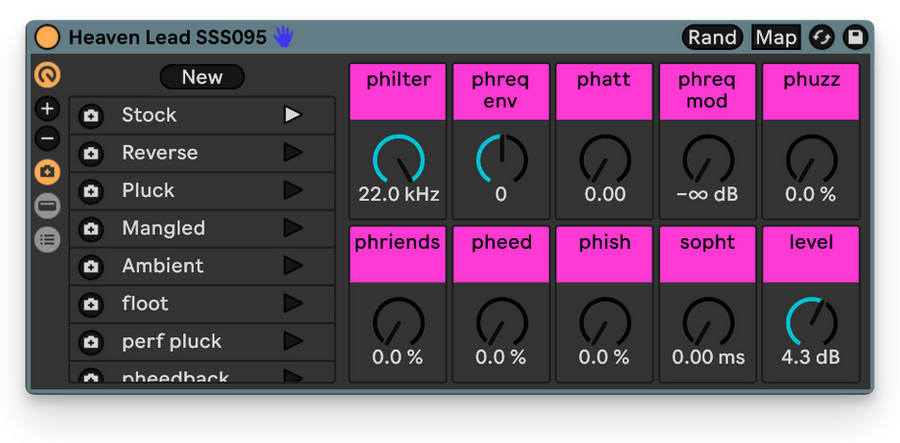Click the 22.0 kHz value field
The height and width of the screenshot is (443, 900).
(398, 195)
